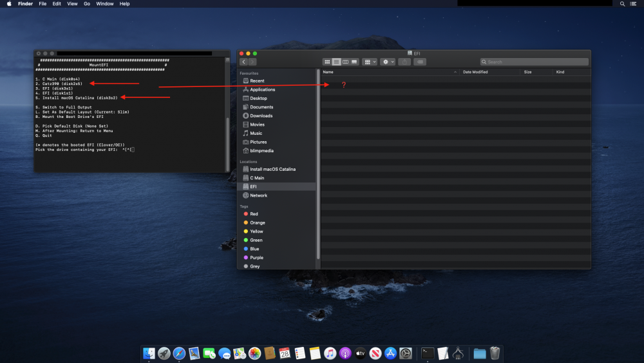This screenshot has height=363, width=644.
Task: Open App Store in Dock
Action: coord(391,353)
